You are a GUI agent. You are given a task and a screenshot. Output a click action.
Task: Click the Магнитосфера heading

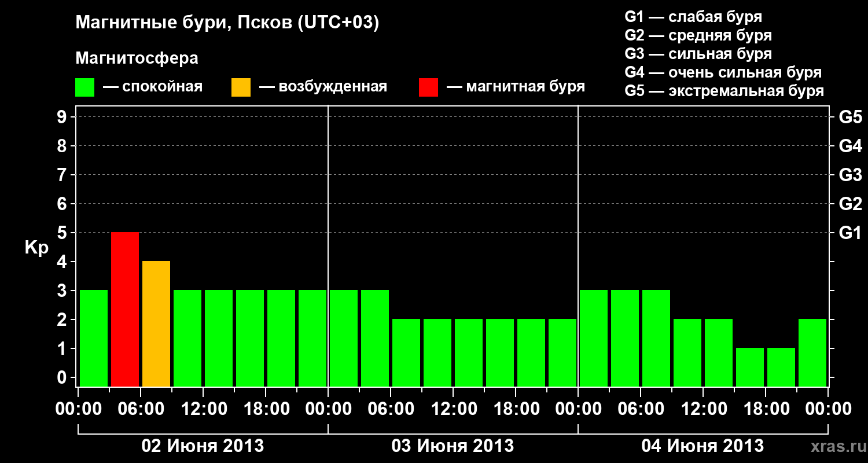click(x=137, y=58)
